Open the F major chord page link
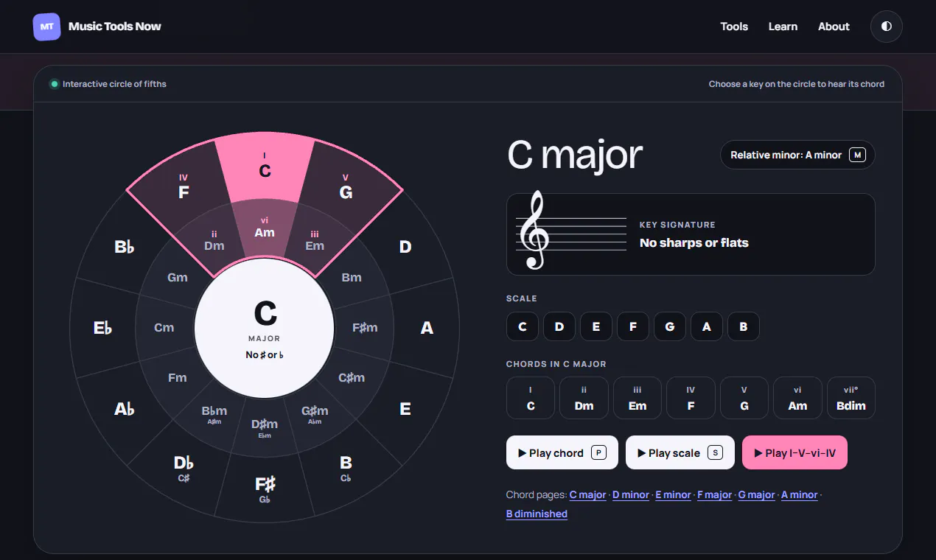 tap(715, 495)
